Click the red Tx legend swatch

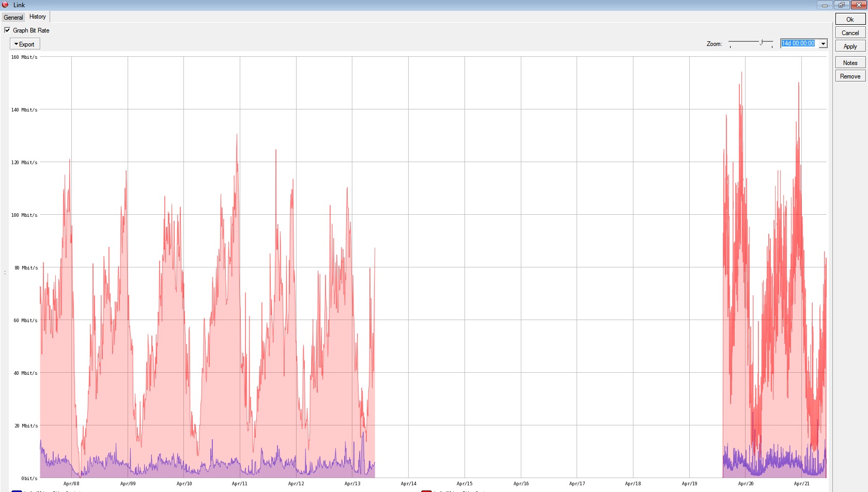(x=427, y=490)
